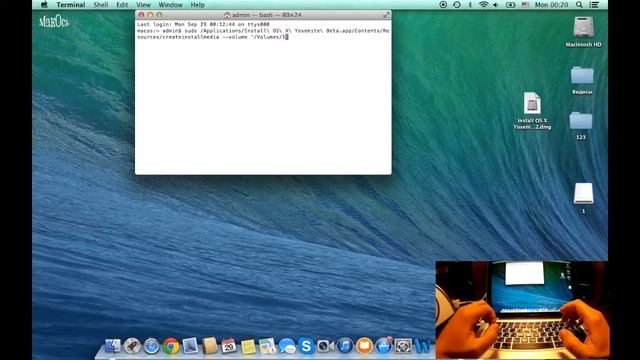The width and height of the screenshot is (640, 360).
Task: Click the createinstallmedia --volume text line
Action: 212,37
